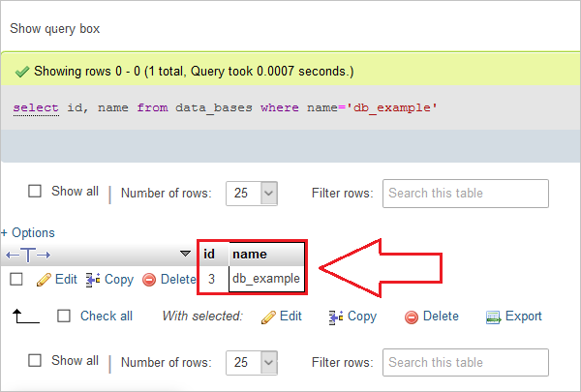
Task: Click the Copy icon in the row
Action: 93,280
